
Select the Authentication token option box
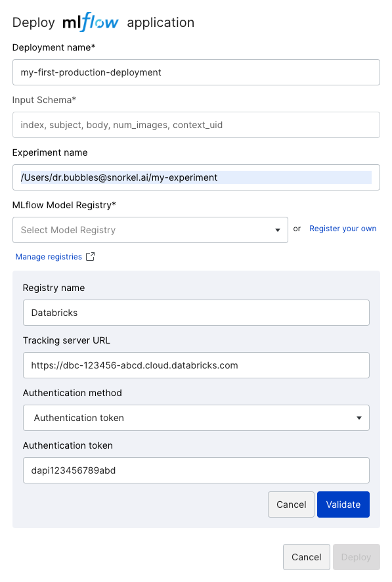tap(196, 418)
